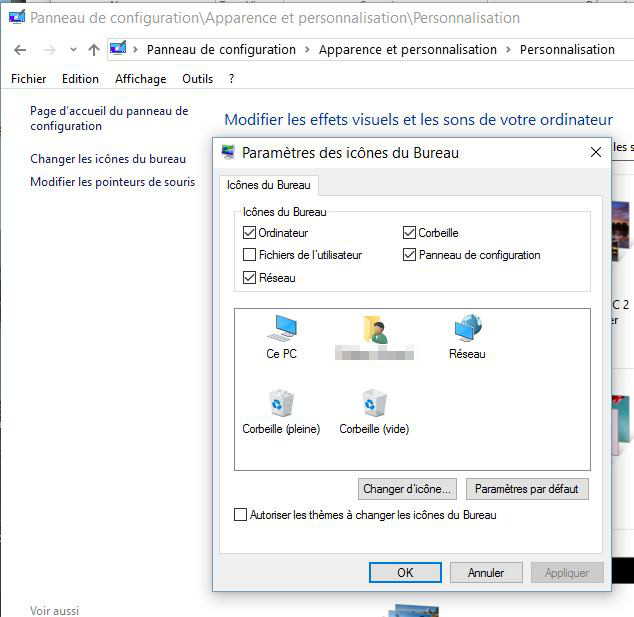Click the Apparence et personnalisation breadcrumb
Screen dimensions: 634x617
(x=408, y=50)
